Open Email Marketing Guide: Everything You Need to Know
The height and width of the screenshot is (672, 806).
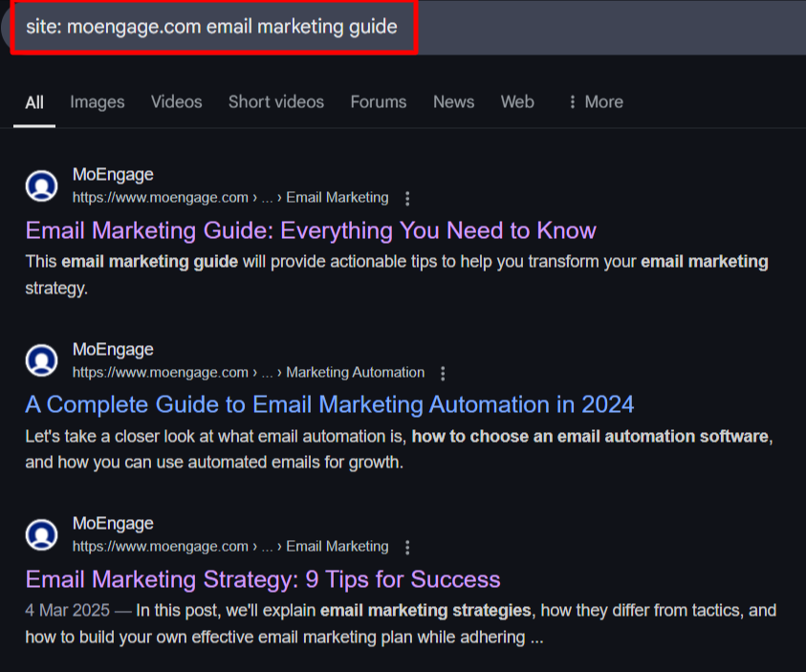[x=311, y=230]
